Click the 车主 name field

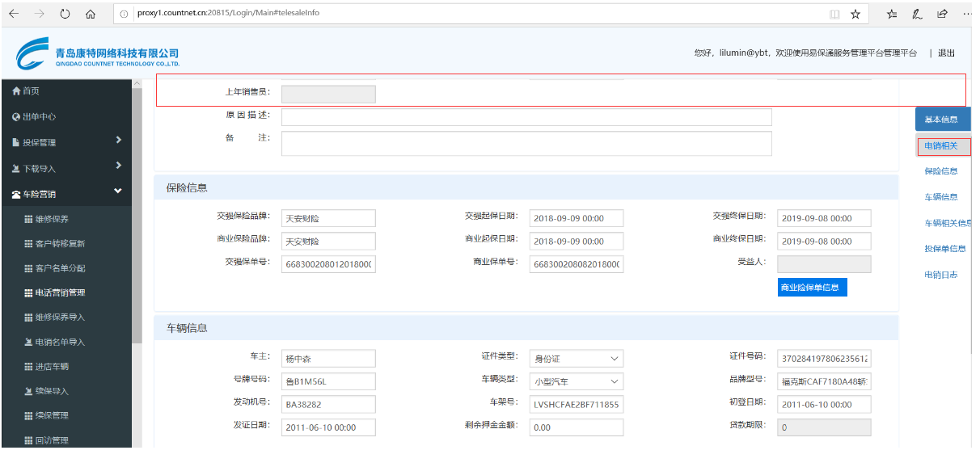click(x=328, y=358)
